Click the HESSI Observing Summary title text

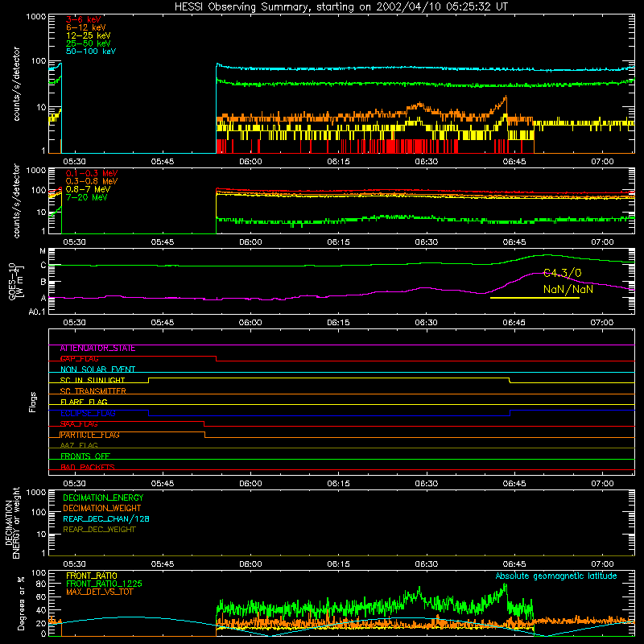point(341,7)
